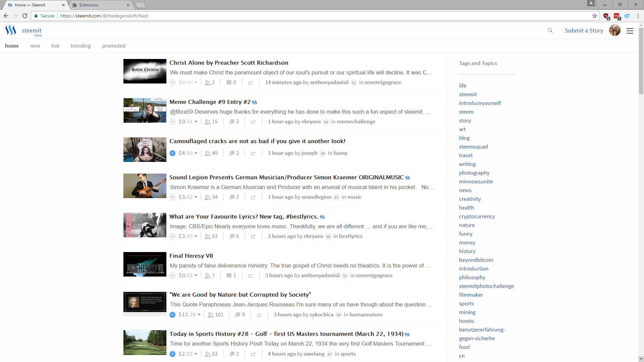This screenshot has width=644, height=362.
Task: Click the browser back arrow
Action: click(x=6, y=16)
